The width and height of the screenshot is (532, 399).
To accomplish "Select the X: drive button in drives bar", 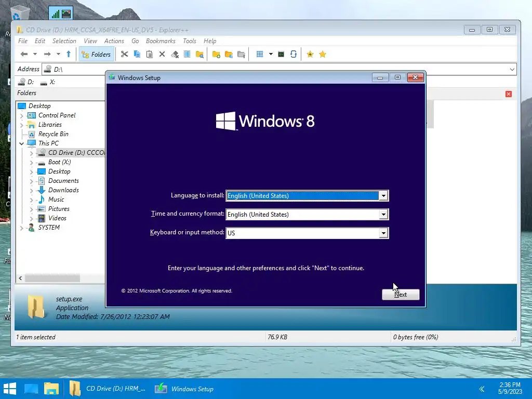I will point(47,82).
